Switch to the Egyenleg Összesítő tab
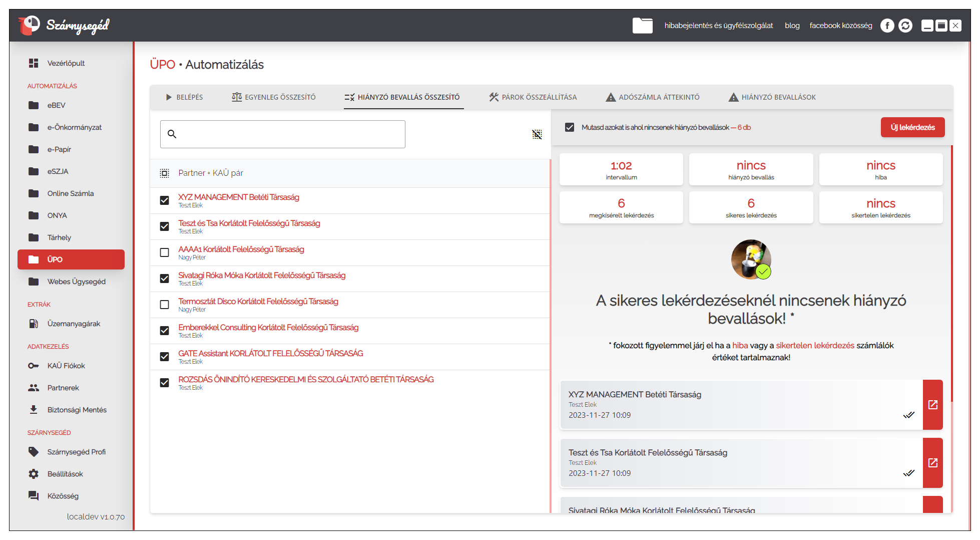 (274, 97)
